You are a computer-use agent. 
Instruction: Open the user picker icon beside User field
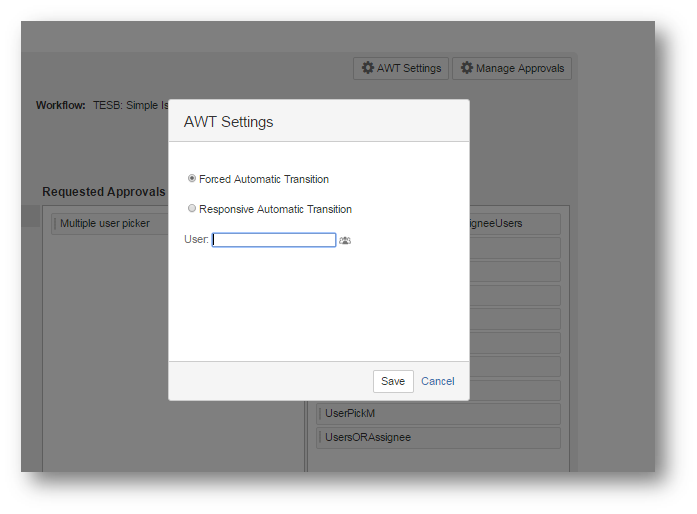point(345,240)
